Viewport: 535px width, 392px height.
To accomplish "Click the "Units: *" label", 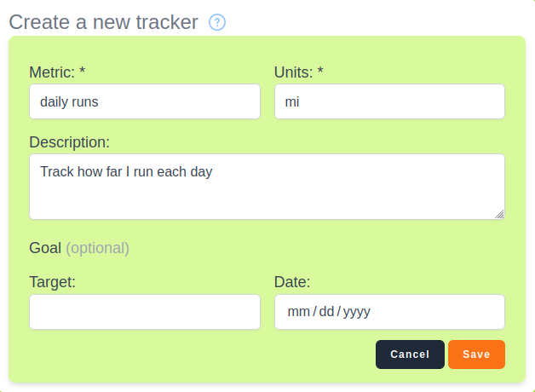I will pos(305,72).
